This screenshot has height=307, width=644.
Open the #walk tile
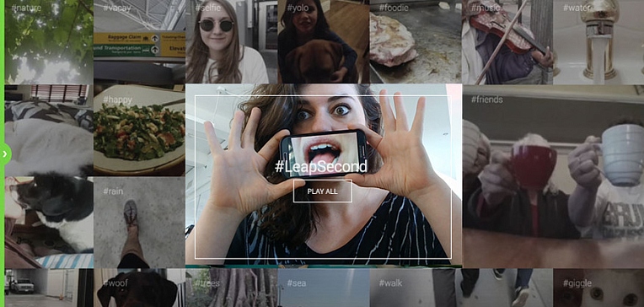416,288
